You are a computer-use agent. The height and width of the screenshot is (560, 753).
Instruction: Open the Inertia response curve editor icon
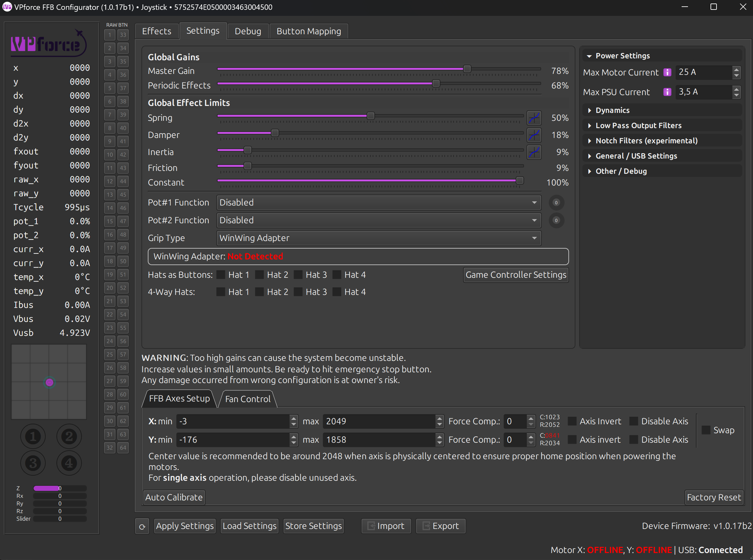[x=534, y=152]
